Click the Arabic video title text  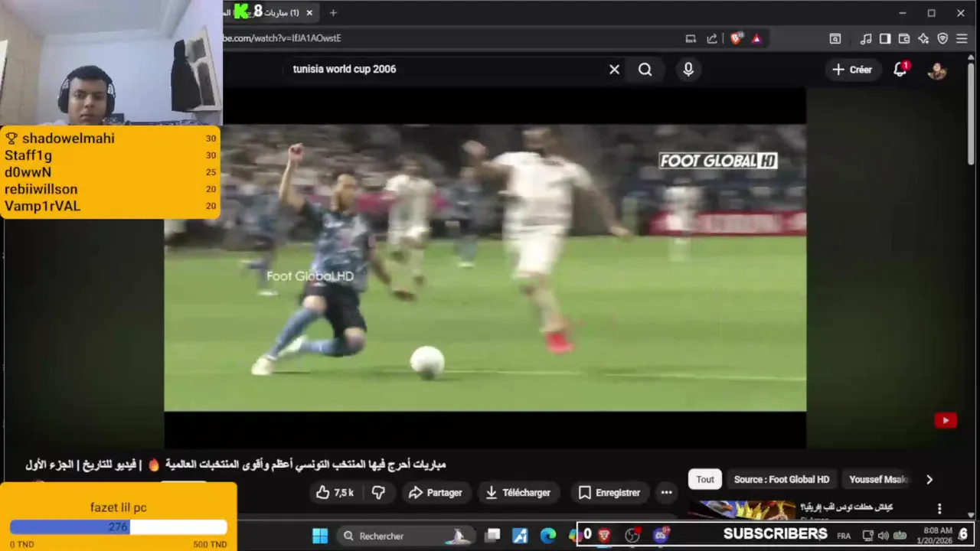coord(235,465)
